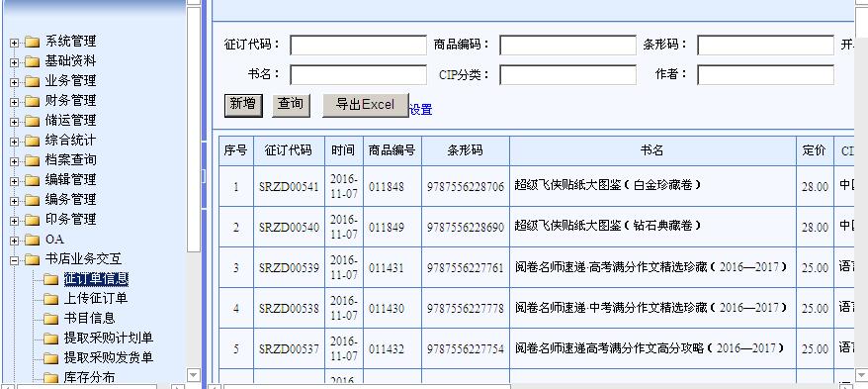
Task: Focus the 书名 input field
Action: click(x=358, y=75)
